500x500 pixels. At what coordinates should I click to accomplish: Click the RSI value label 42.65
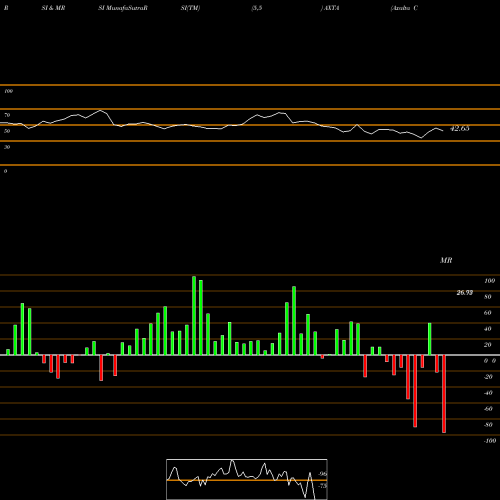[459, 128]
